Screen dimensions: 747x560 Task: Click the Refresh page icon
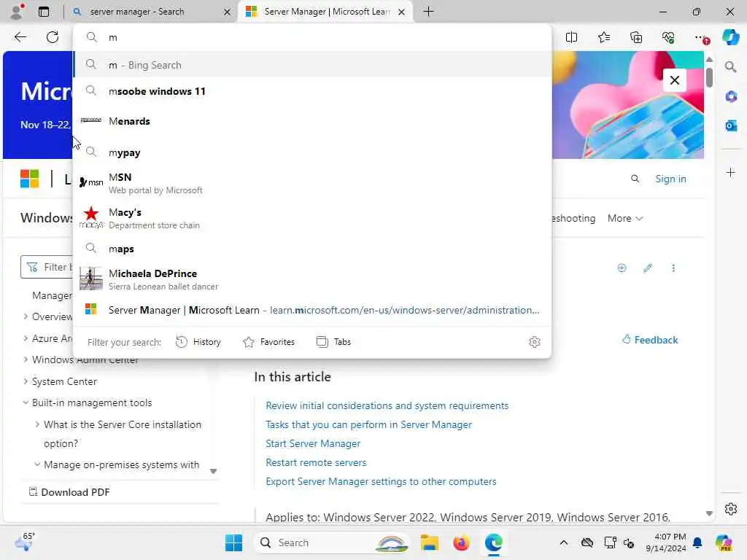tap(53, 37)
